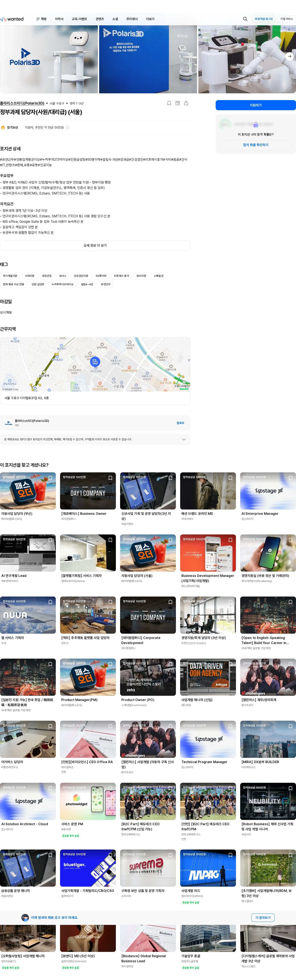
Task: Bookmark the [엑트] 주주행동 플랫폼 사업 담당자 card
Action: (x=110, y=602)
